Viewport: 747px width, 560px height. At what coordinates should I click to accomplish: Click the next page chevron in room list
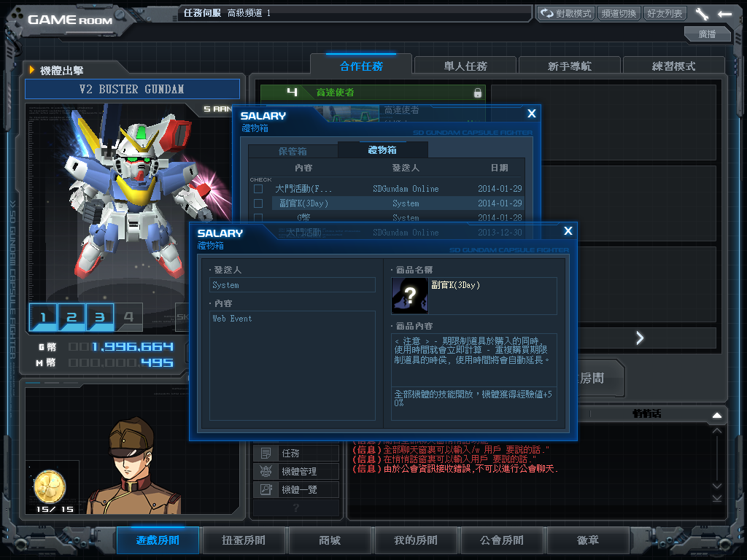(x=640, y=338)
